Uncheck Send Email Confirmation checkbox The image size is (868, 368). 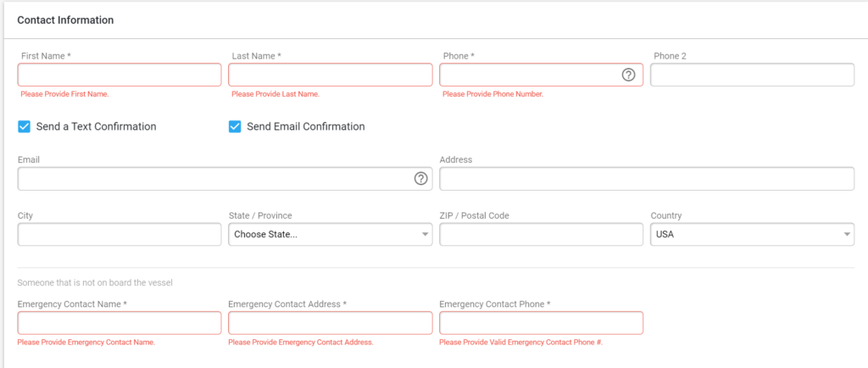coord(235,126)
